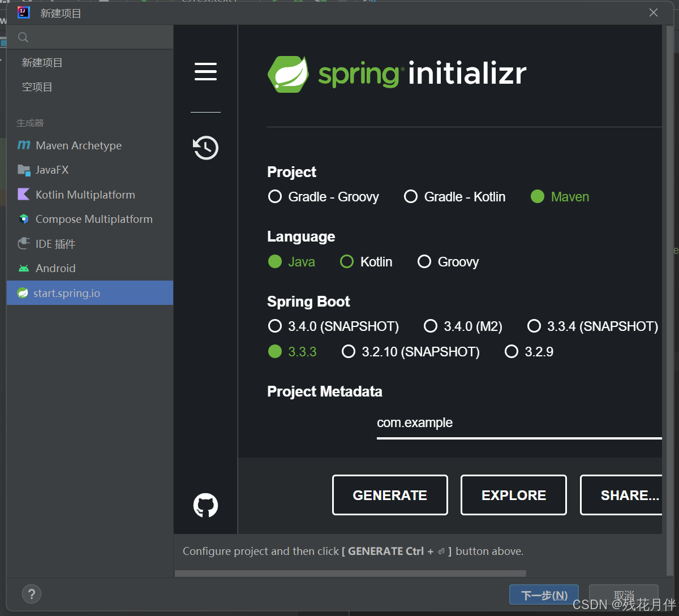
Task: Select Spring Boot 3.2.9
Action: (529, 352)
